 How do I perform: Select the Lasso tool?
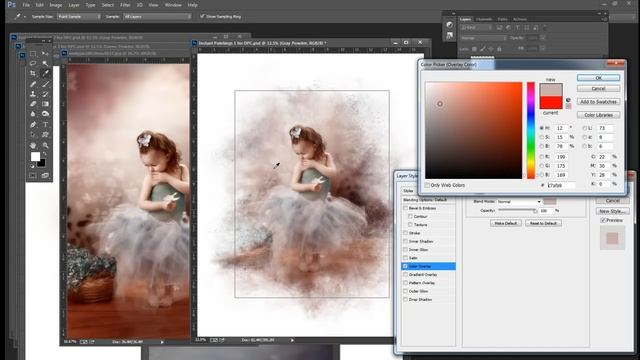tap(33, 63)
